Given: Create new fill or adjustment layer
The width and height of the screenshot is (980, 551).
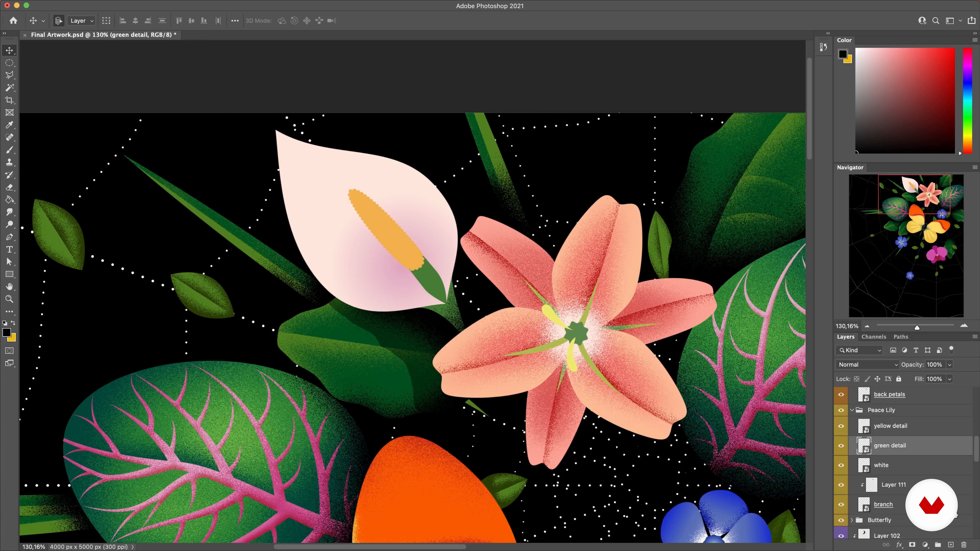Looking at the screenshot, I should pyautogui.click(x=925, y=545).
